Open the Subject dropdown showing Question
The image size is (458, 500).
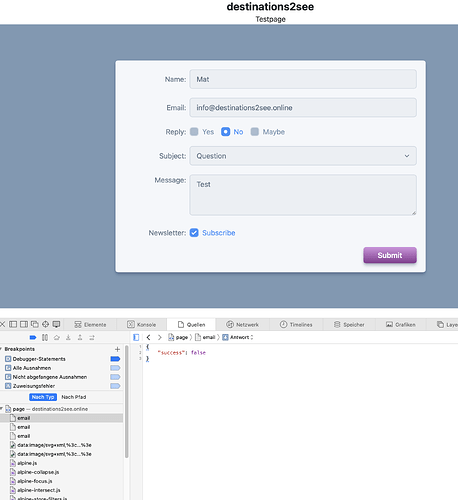click(x=303, y=156)
